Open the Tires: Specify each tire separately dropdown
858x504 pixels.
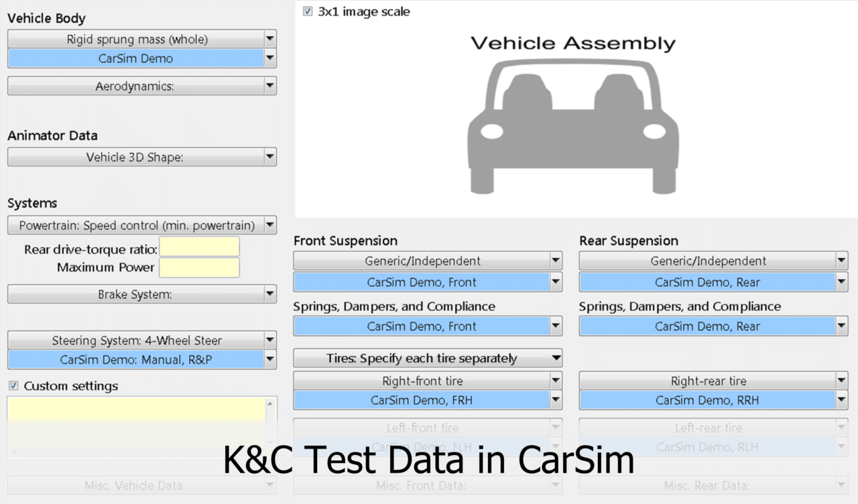pyautogui.click(x=428, y=358)
